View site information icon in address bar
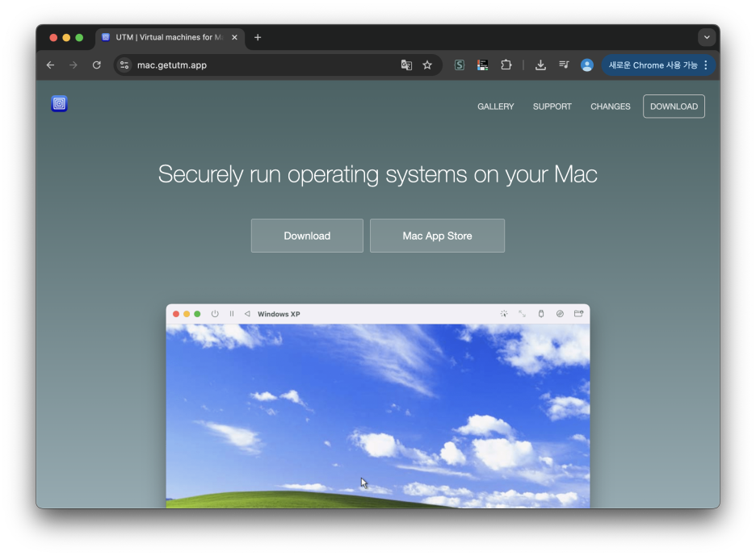 (124, 65)
